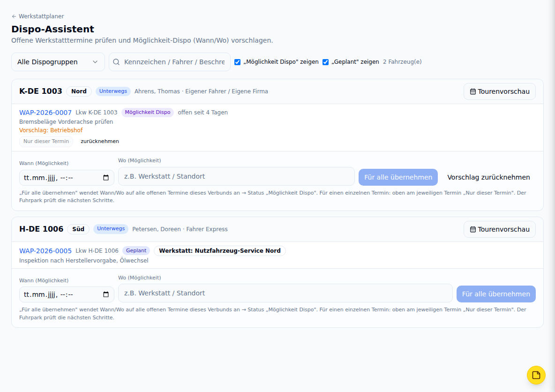Focus the Kennzeichen / Fahrer search field

point(170,62)
